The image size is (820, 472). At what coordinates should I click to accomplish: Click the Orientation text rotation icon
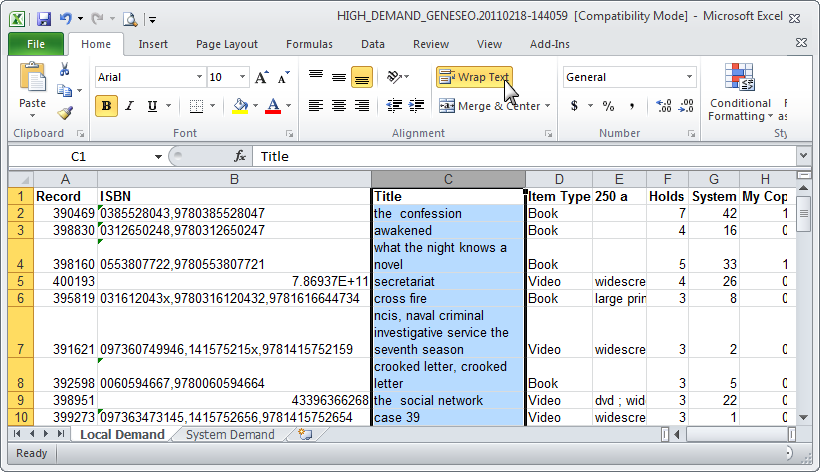point(394,77)
